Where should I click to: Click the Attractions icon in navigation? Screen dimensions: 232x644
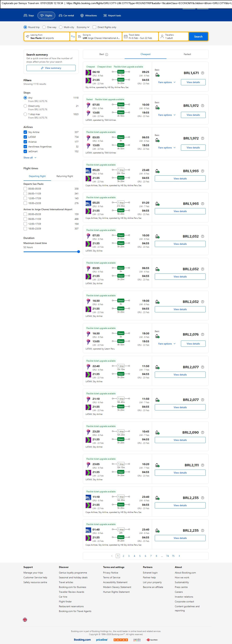82,15
